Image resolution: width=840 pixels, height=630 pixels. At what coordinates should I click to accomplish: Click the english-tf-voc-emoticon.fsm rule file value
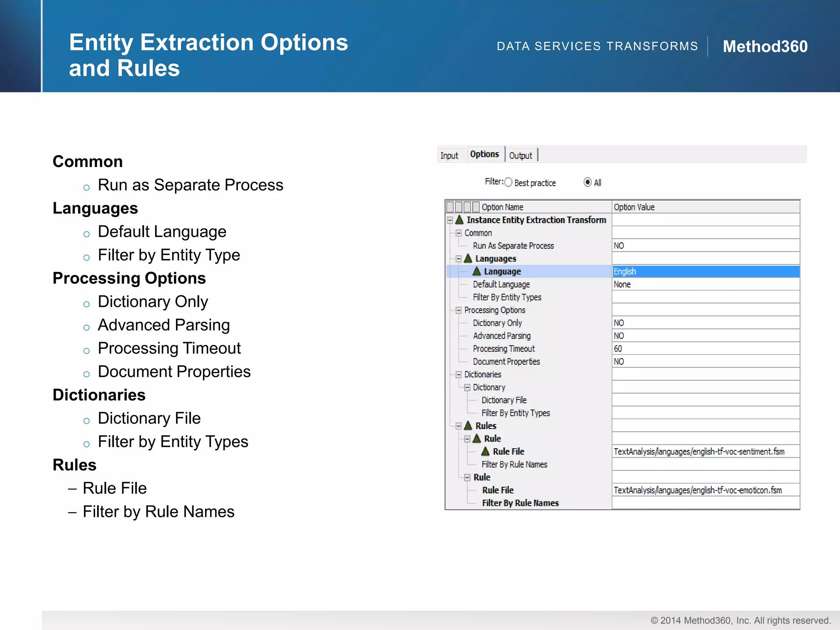pos(705,490)
